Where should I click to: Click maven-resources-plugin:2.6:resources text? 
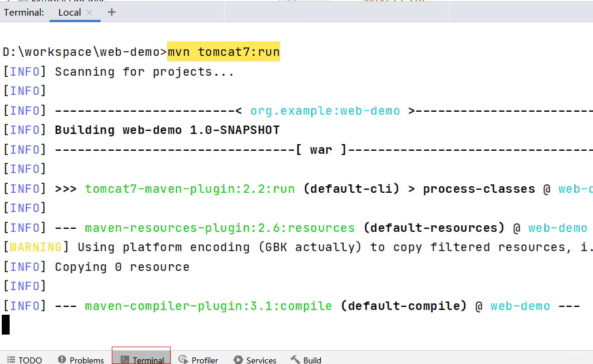click(x=220, y=228)
